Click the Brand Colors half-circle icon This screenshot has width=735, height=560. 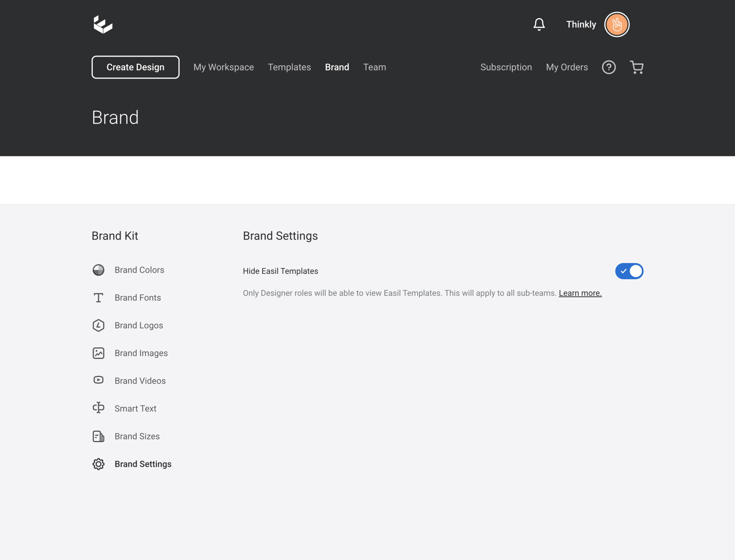click(99, 270)
